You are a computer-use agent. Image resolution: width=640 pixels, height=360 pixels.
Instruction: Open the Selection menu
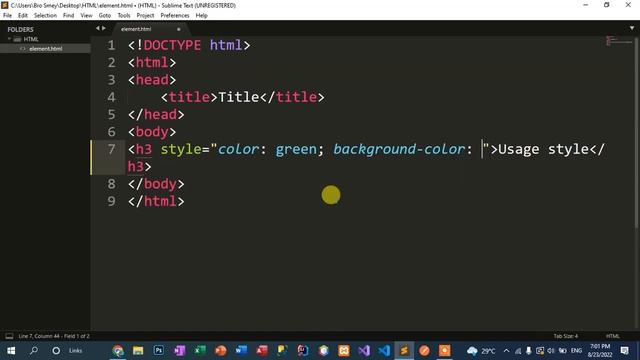45,16
